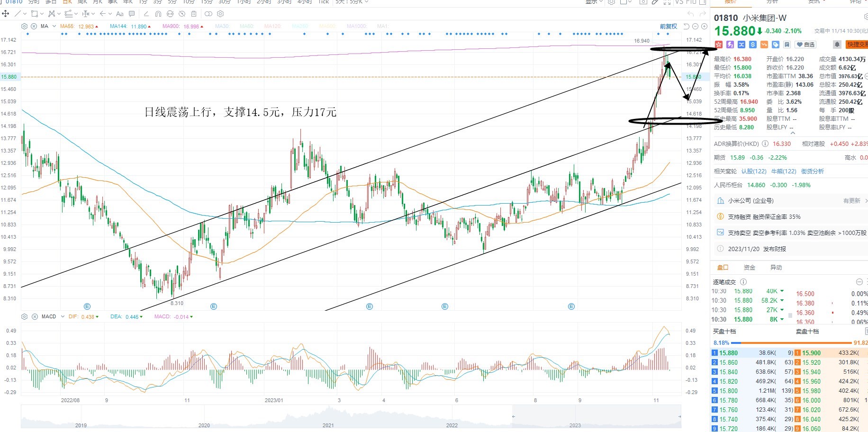Enable the faded MA120 line
Viewport: 868px width, 432px height.
272,27
